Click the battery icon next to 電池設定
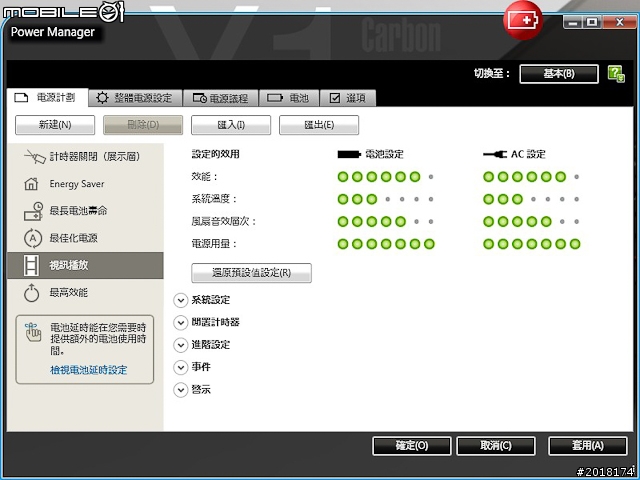640x480 pixels. 349,154
